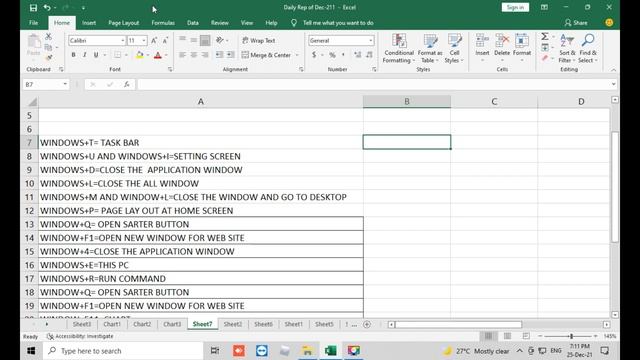
Task: Switch to the Insert tab
Action: 89,23
